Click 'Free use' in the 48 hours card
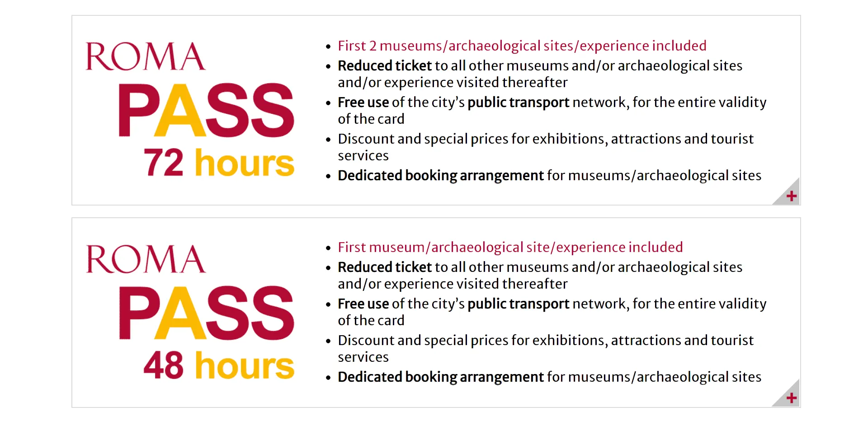This screenshot has width=868, height=421. coord(363,304)
